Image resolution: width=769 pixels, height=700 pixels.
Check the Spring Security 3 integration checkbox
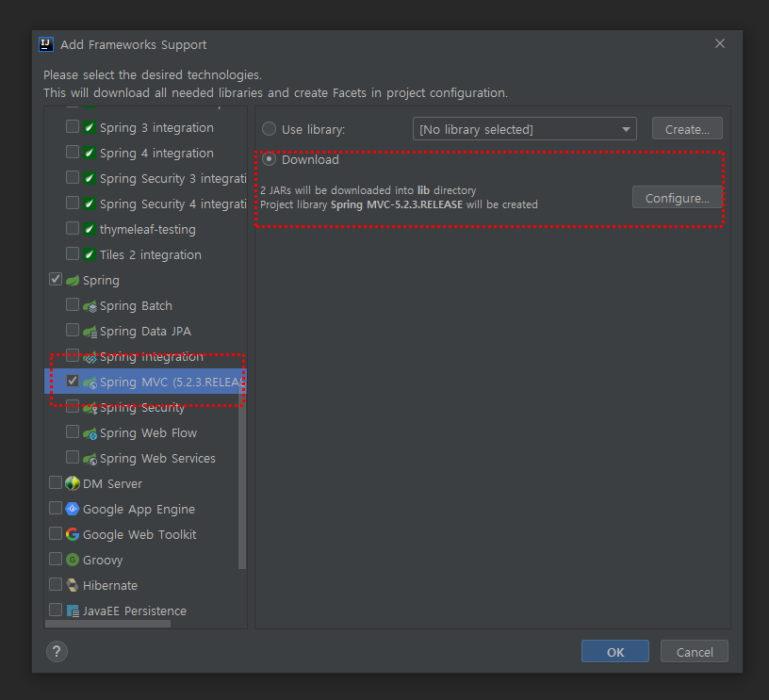[73, 177]
